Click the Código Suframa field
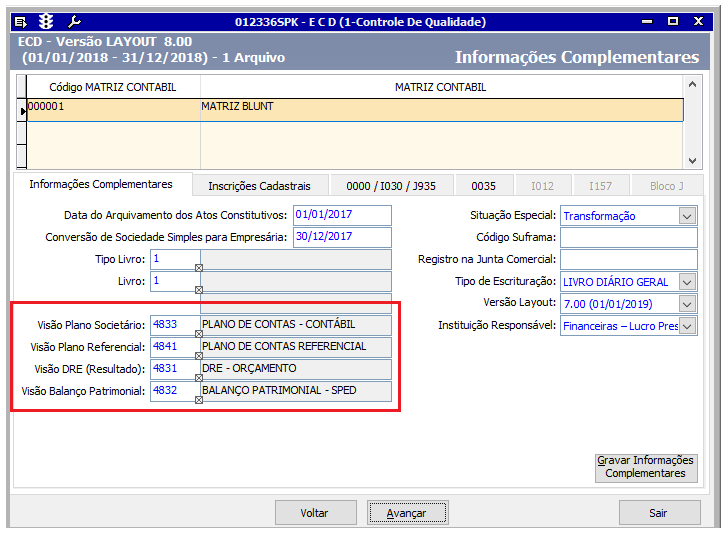The image size is (727, 533). point(629,237)
